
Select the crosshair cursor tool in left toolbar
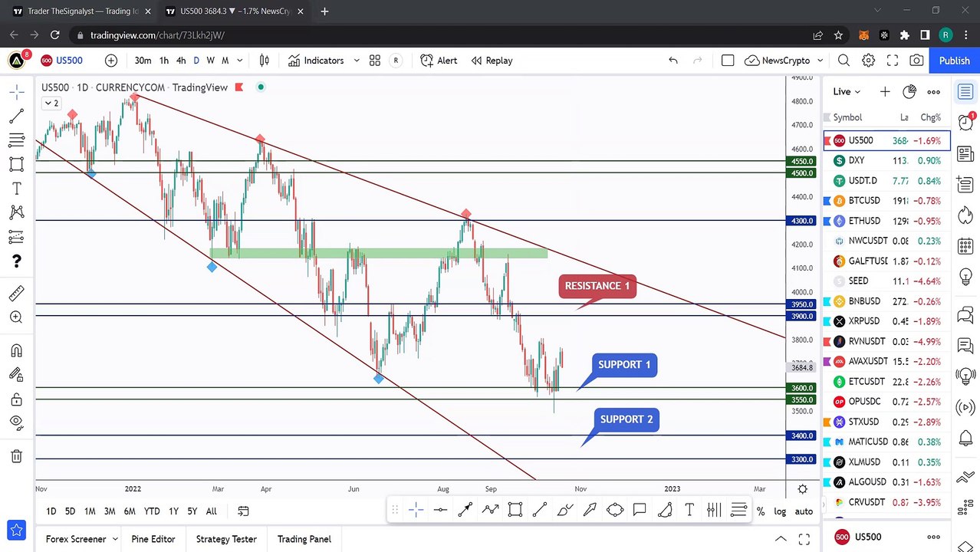coord(16,92)
